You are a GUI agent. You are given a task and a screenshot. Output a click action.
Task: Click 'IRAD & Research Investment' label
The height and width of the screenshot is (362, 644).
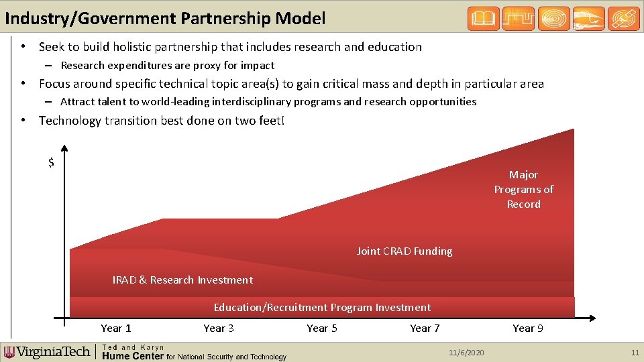(182, 280)
